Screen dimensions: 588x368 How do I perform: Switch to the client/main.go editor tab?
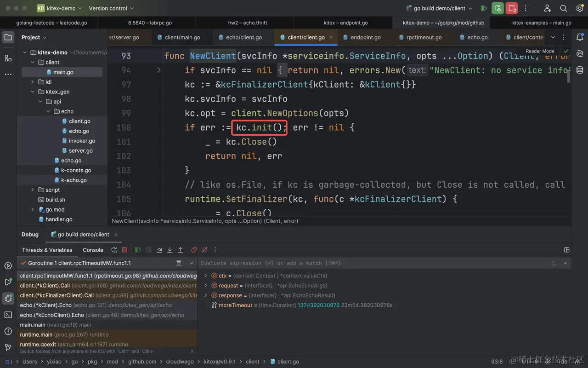[178, 37]
